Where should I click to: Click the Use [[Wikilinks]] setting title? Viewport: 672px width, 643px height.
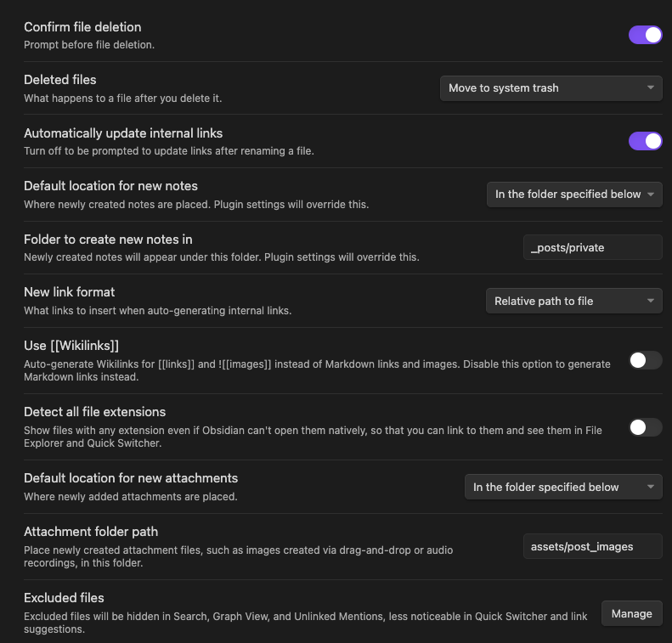point(71,345)
